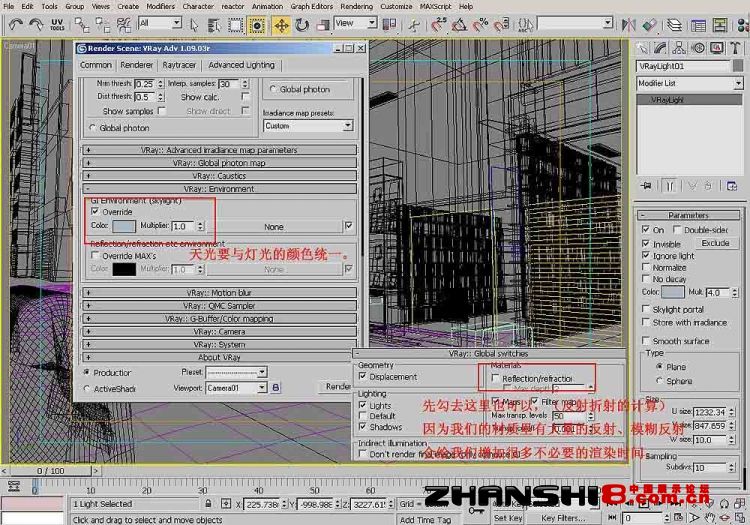Switch to the Raytracer tab
750x525 pixels.
tap(179, 65)
